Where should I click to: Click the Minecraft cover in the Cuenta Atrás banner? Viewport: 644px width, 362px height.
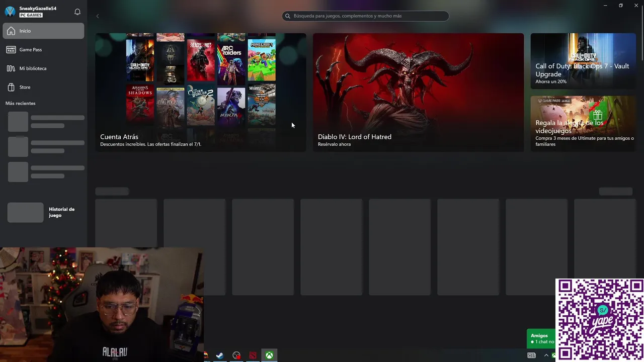point(262,60)
